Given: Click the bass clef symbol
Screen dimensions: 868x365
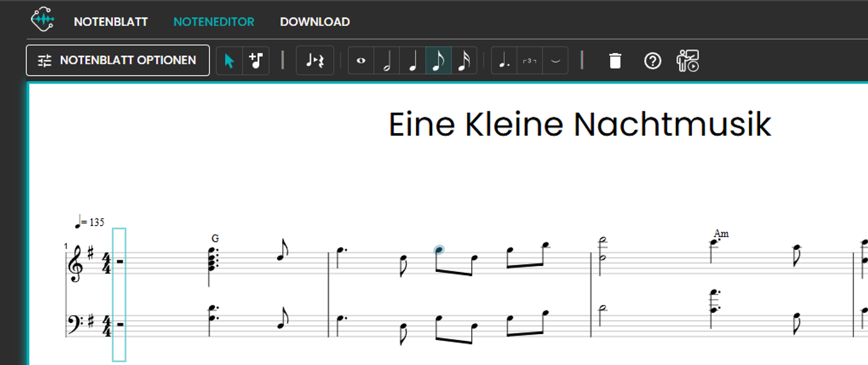Looking at the screenshot, I should point(74,325).
